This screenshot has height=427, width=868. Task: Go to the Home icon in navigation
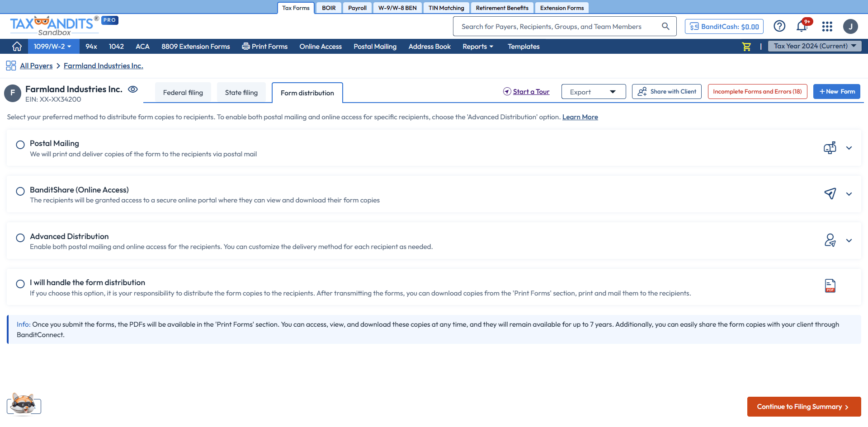[x=17, y=46]
